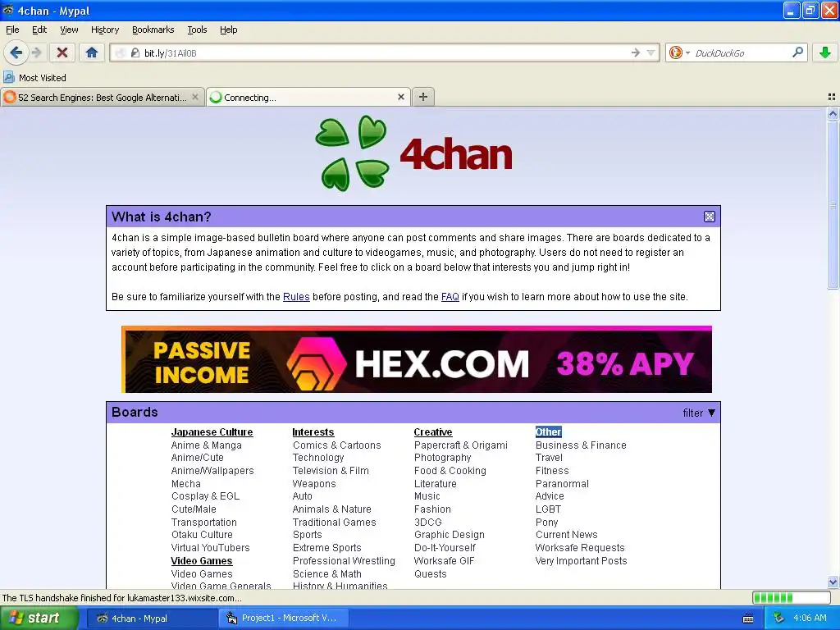Open the address bar history dropdown
840x630 pixels.
[x=651, y=52]
